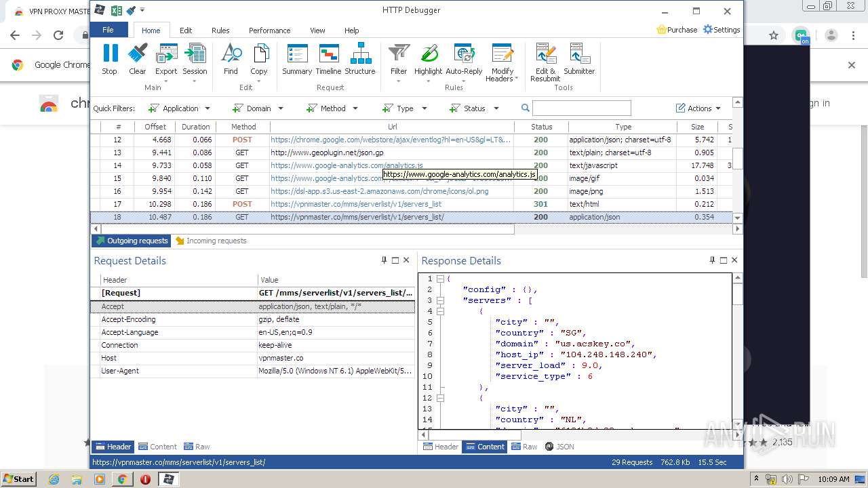The height and width of the screenshot is (488, 868).
Task: Collapse the servers array on line 3
Action: click(440, 300)
